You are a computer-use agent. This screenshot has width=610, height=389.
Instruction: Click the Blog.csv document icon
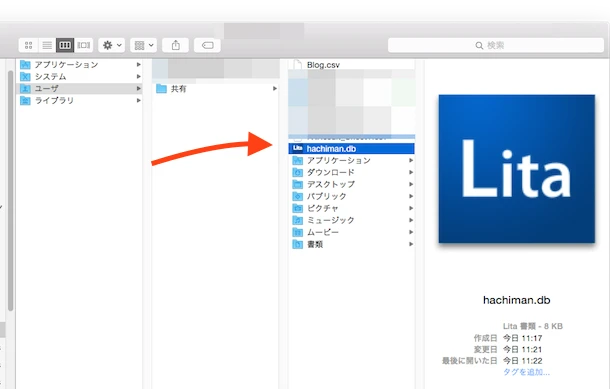point(297,65)
